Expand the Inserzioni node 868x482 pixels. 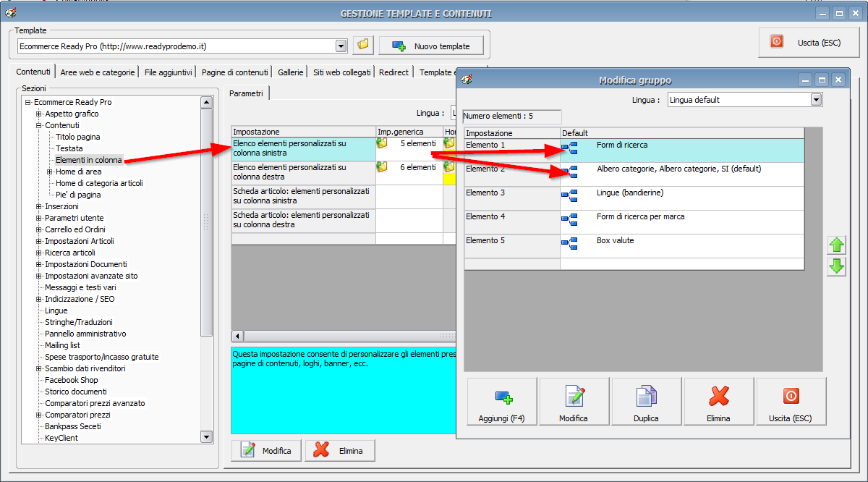(39, 206)
